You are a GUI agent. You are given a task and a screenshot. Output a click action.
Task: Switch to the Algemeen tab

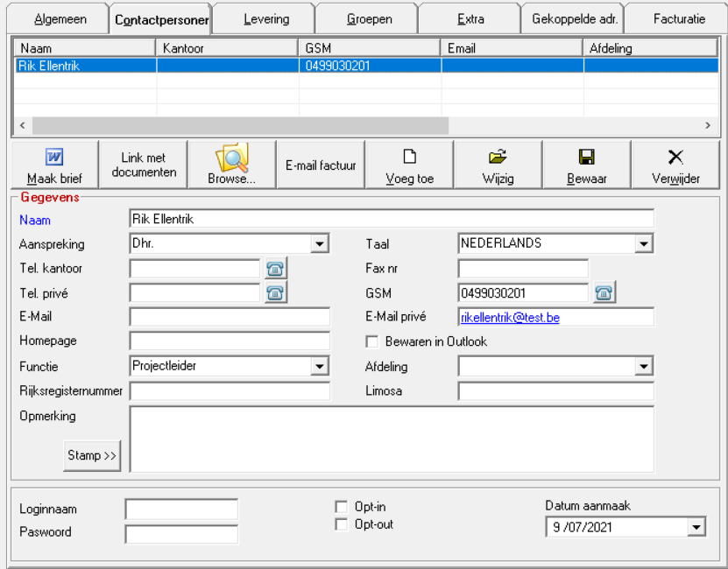click(x=60, y=19)
